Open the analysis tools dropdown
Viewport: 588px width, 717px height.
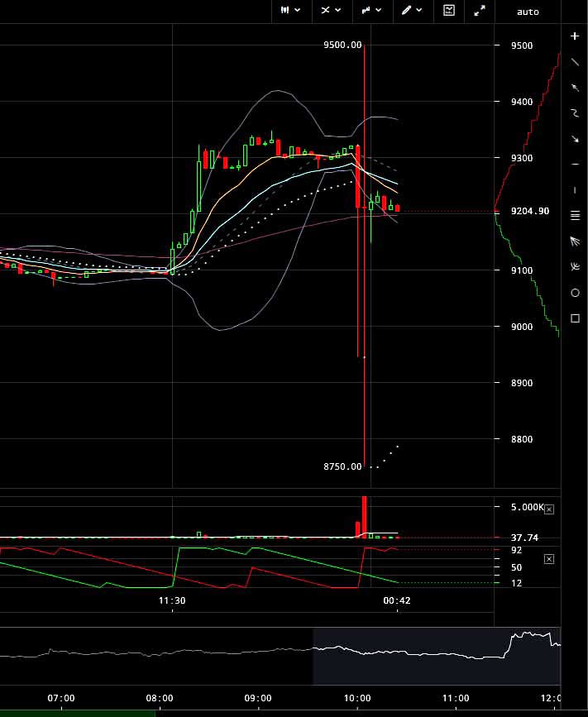click(x=371, y=10)
